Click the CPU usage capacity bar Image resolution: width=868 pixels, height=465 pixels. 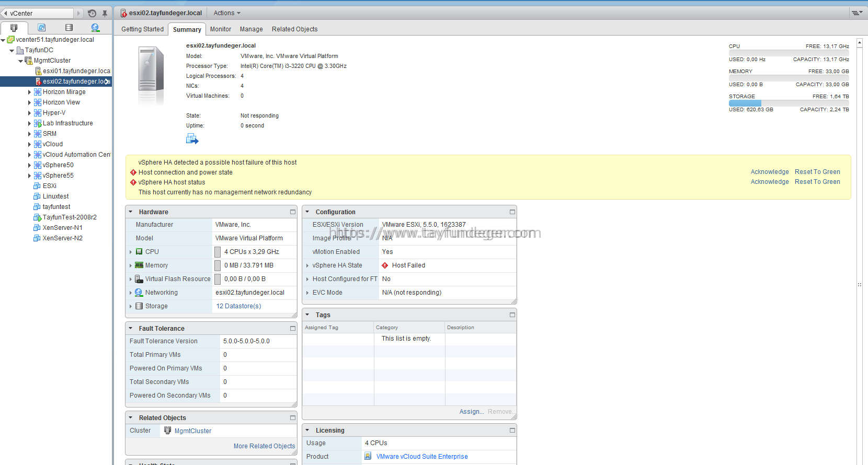[789, 53]
